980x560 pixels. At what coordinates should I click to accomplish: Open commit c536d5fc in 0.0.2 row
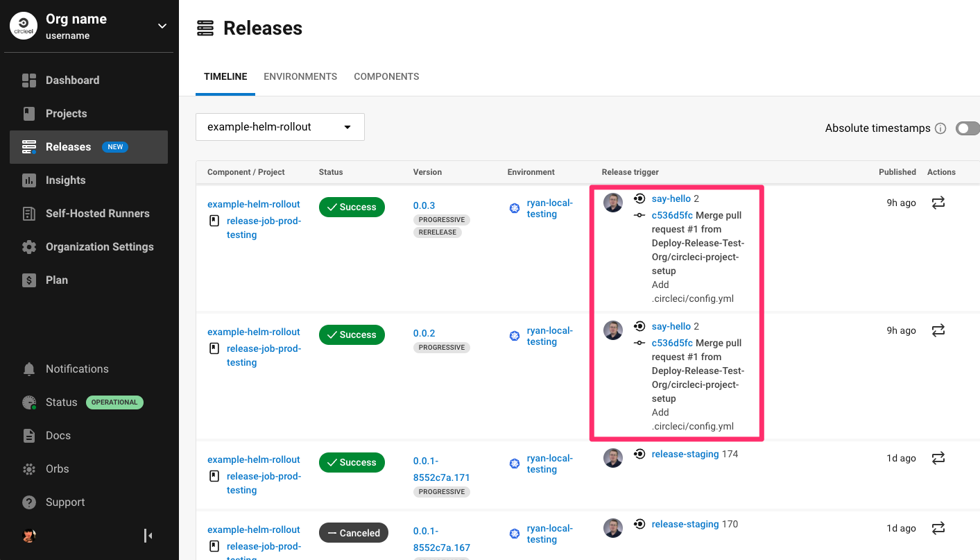click(672, 343)
